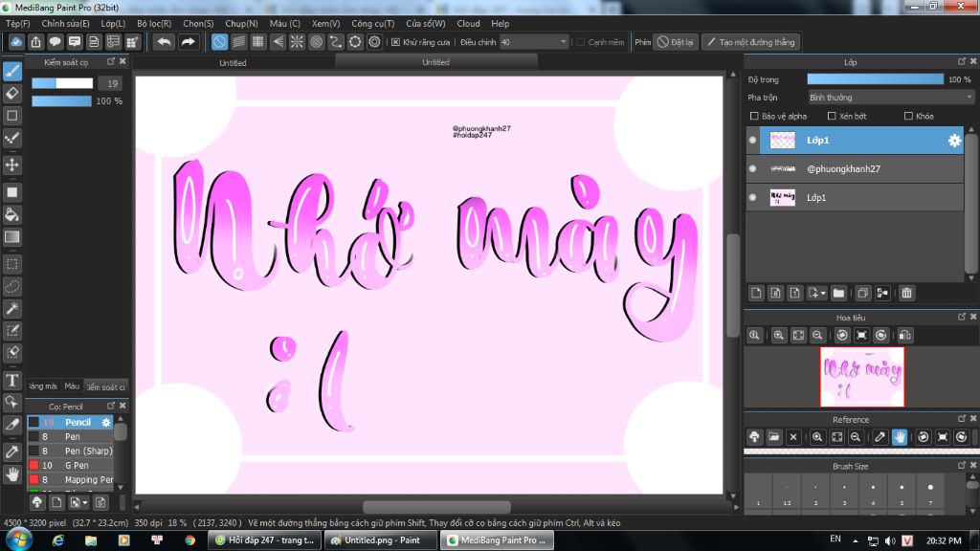Select the Magic Wand tool
The height and width of the screenshot is (551, 980).
11,309
